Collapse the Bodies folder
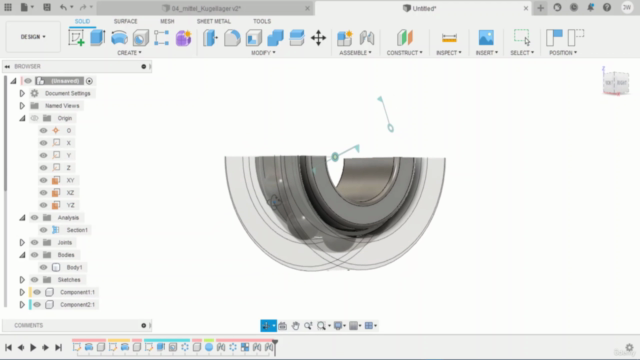This screenshot has width=640, height=360. click(x=22, y=255)
